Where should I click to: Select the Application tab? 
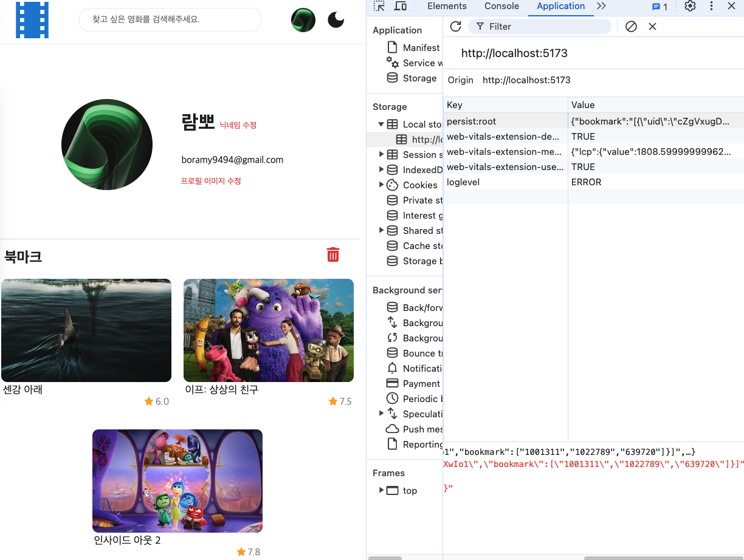coord(560,6)
